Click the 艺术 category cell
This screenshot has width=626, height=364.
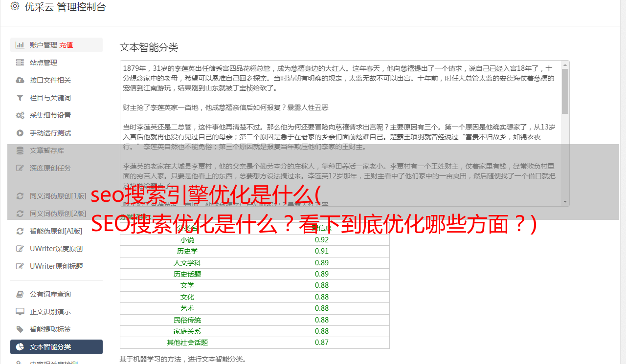coord(187,308)
